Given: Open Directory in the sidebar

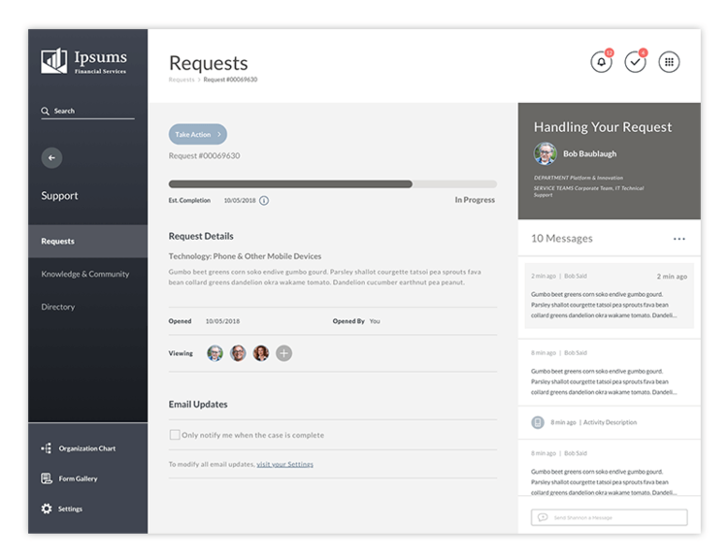Looking at the screenshot, I should (58, 307).
